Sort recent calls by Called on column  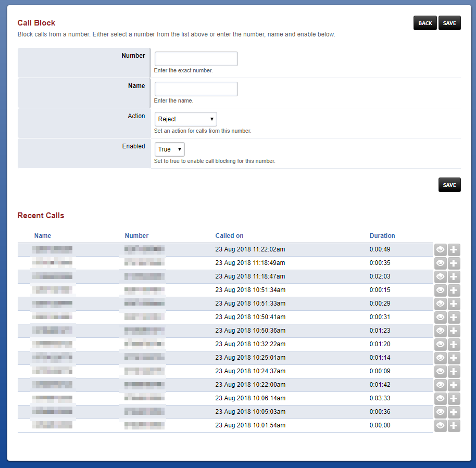(229, 236)
